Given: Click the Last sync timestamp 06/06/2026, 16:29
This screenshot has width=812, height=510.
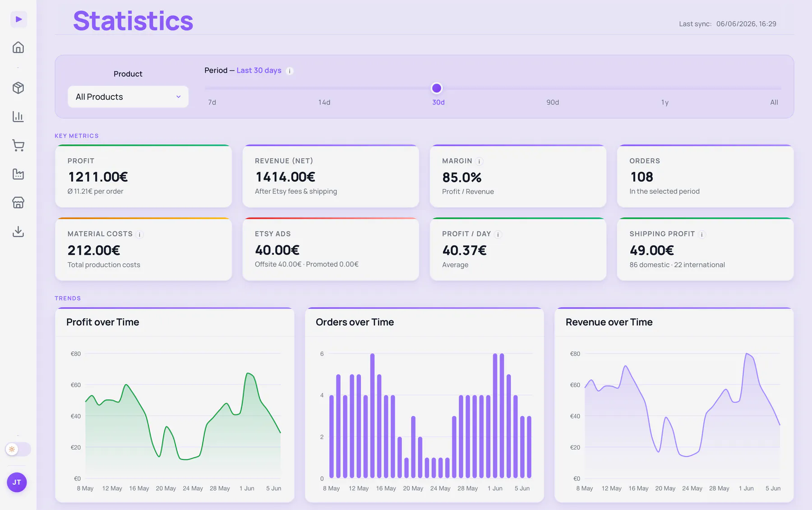Looking at the screenshot, I should tap(746, 24).
